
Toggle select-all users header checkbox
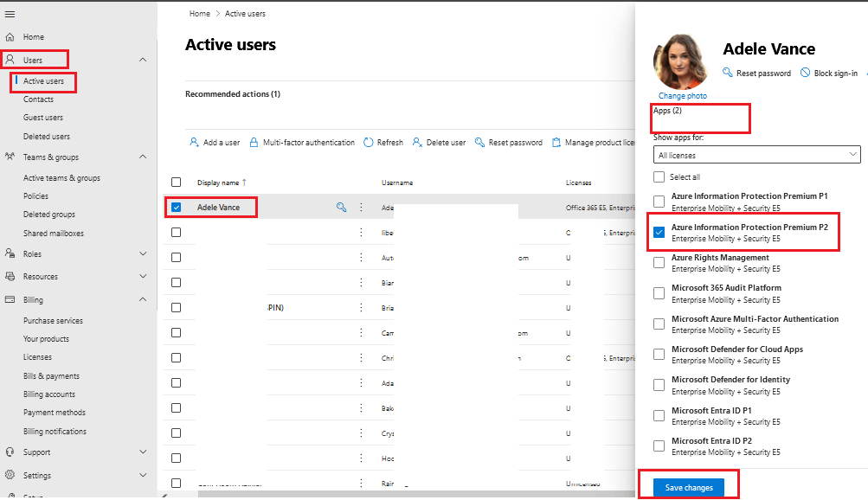coord(176,182)
